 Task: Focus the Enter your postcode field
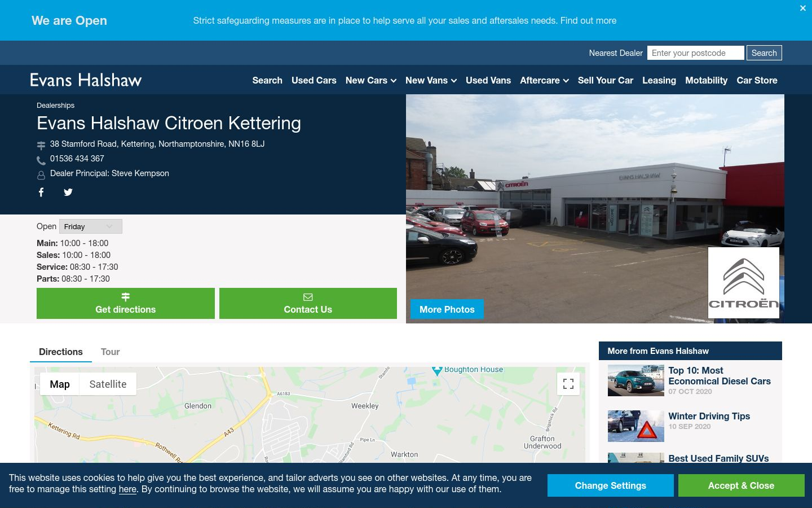click(x=696, y=53)
